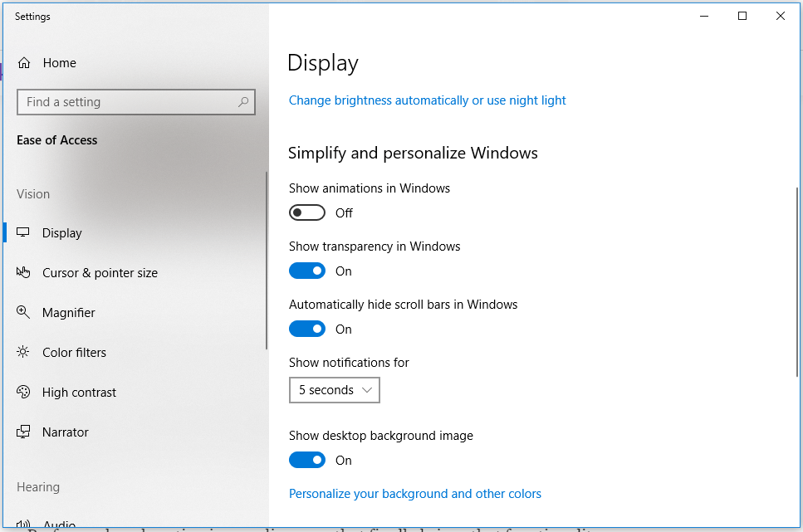
Task: Turn off Automatically hide scroll bars
Action: coord(307,329)
